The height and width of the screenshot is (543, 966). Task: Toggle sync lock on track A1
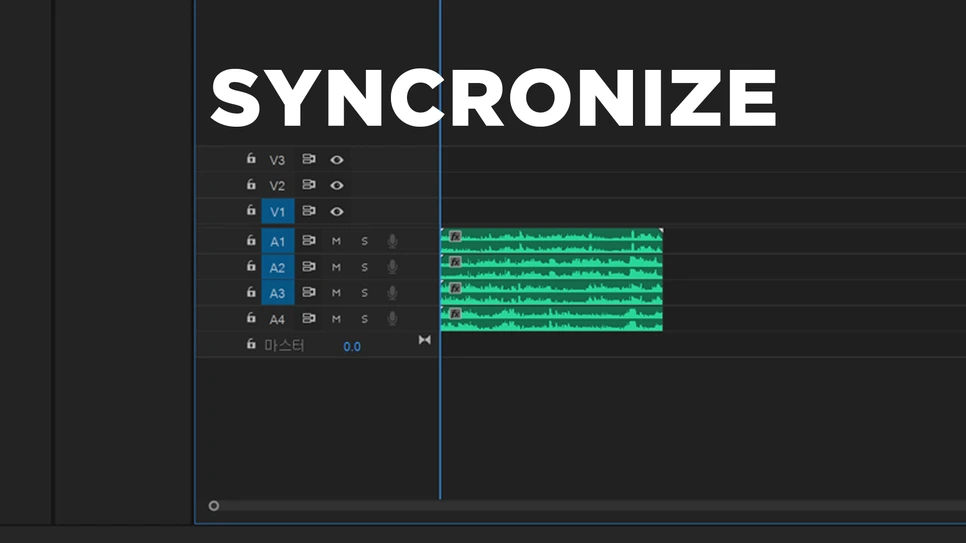309,240
